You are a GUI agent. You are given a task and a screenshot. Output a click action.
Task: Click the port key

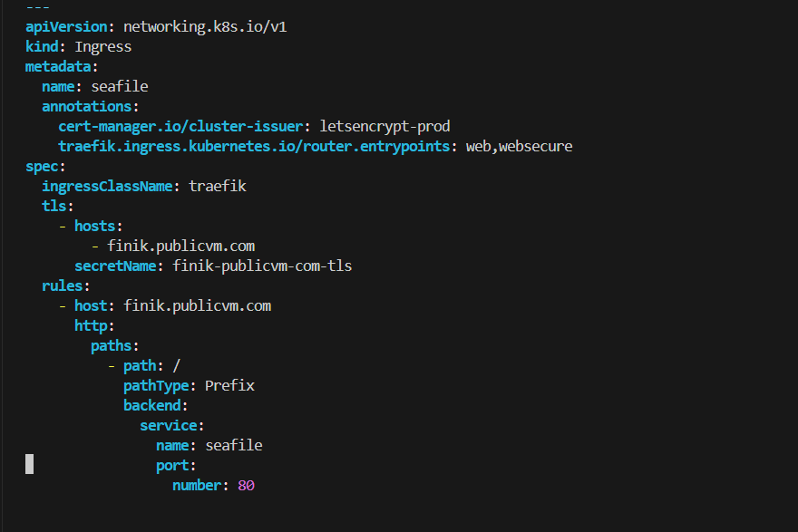(172, 466)
